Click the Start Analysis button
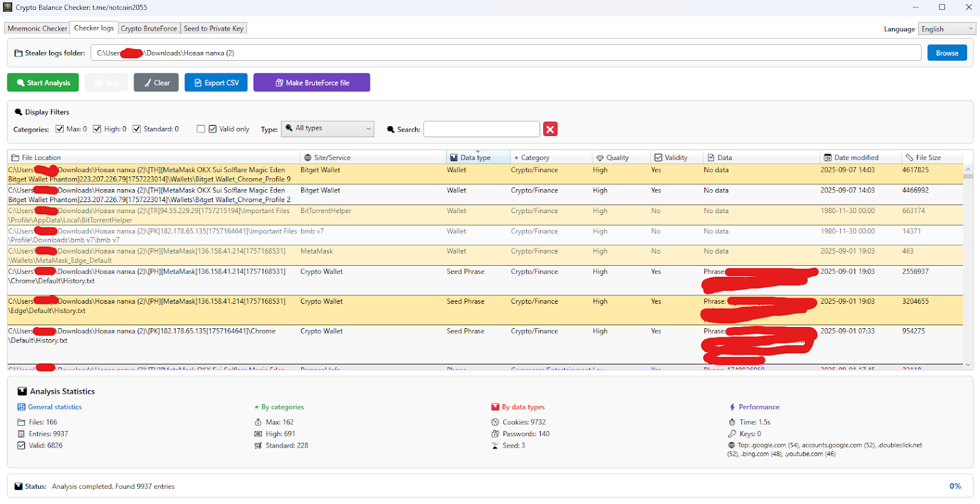The height and width of the screenshot is (504, 980). 43,83
